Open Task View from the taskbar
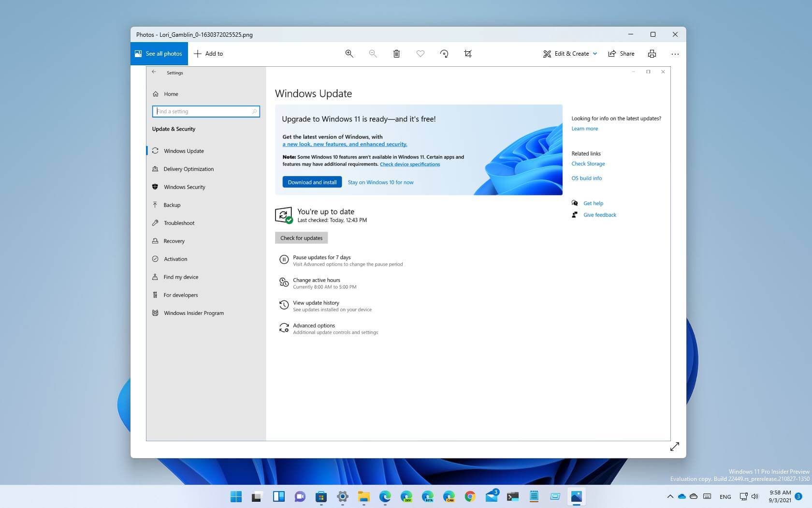The image size is (812, 508). (x=257, y=496)
